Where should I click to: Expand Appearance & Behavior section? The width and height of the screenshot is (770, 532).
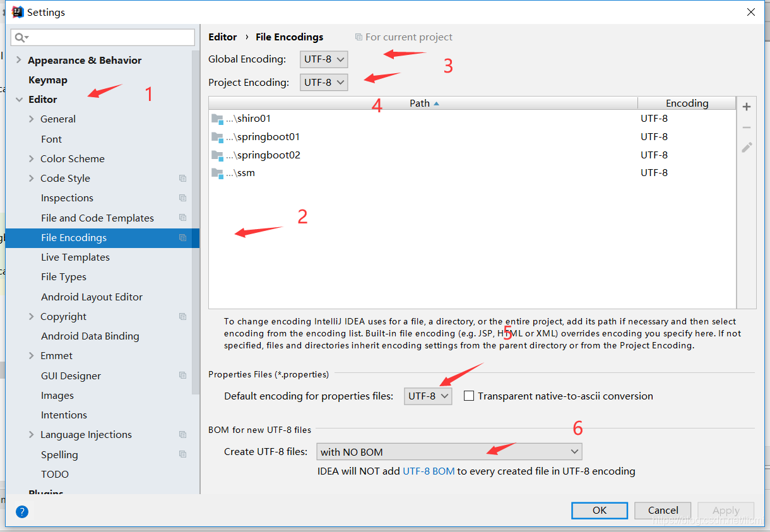pyautogui.click(x=19, y=61)
